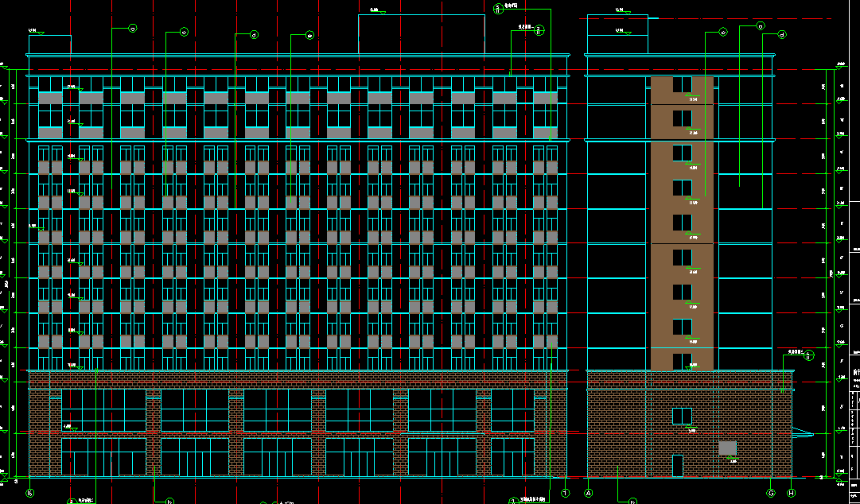The width and height of the screenshot is (860, 504).
Task: Select detail bubble 2/11 near the roof cornice
Action: point(539,29)
